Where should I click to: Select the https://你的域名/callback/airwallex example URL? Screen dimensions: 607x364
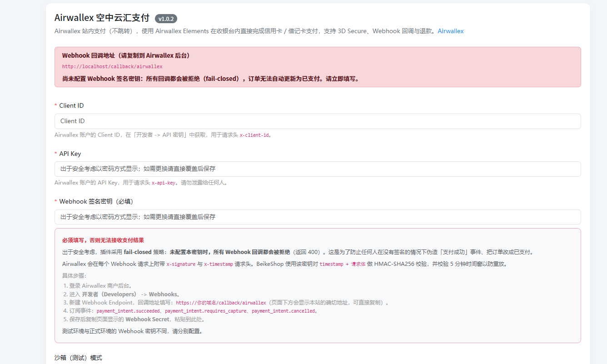pyautogui.click(x=221, y=303)
